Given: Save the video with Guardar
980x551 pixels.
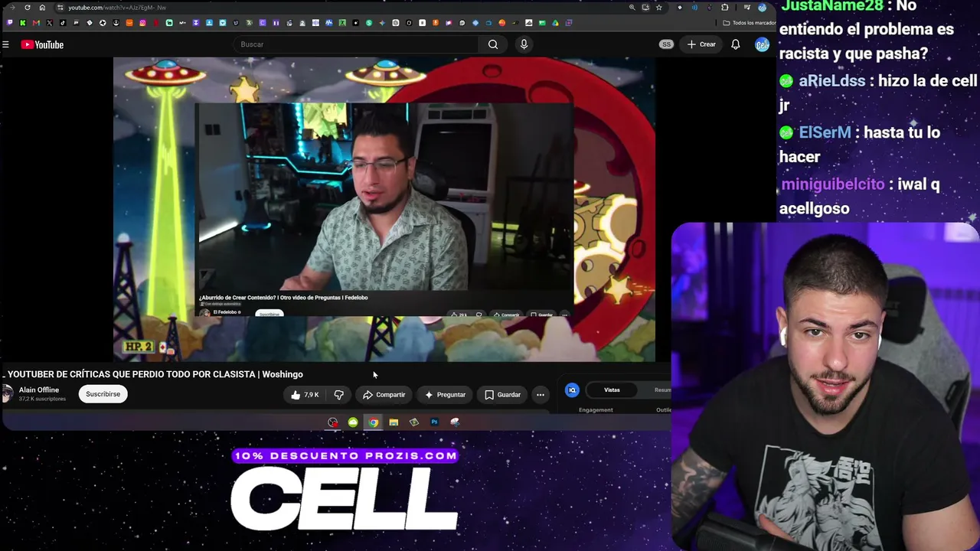Looking at the screenshot, I should point(502,395).
